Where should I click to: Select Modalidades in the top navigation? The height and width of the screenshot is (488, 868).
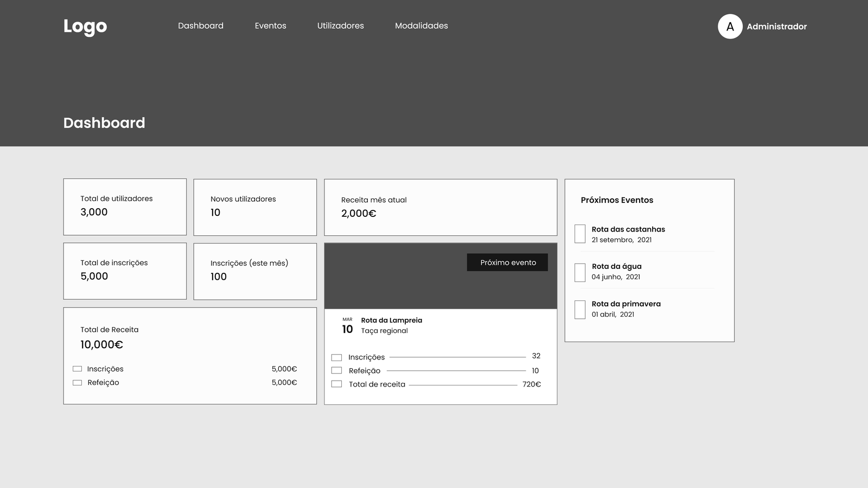421,26
